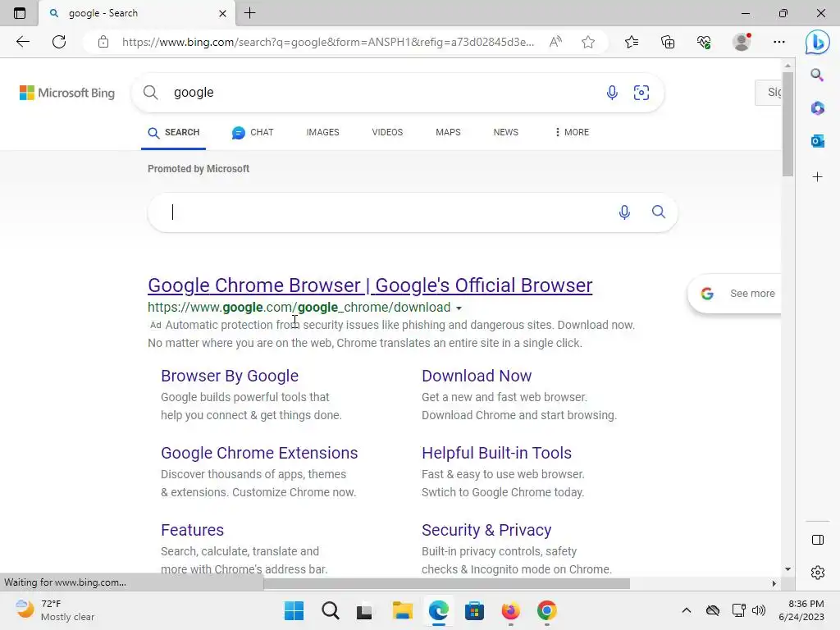The width and height of the screenshot is (840, 630).
Task: Open Bing visual search camera icon
Action: point(641,93)
